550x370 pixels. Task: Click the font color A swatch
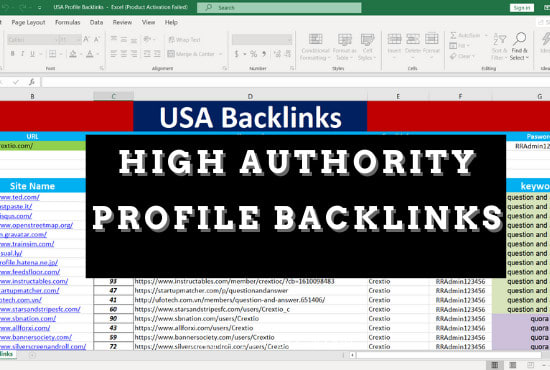coord(90,54)
